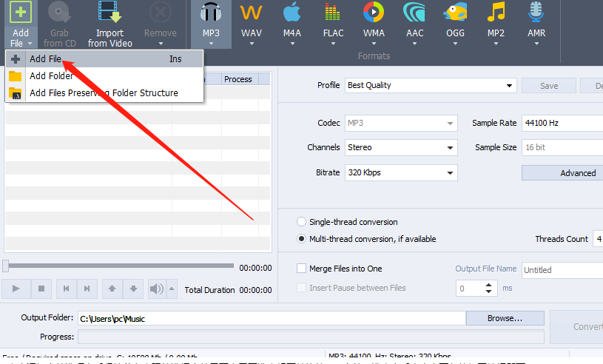Choose the FLAC format icon
Screen dimensions: 603x364
click(x=333, y=13)
